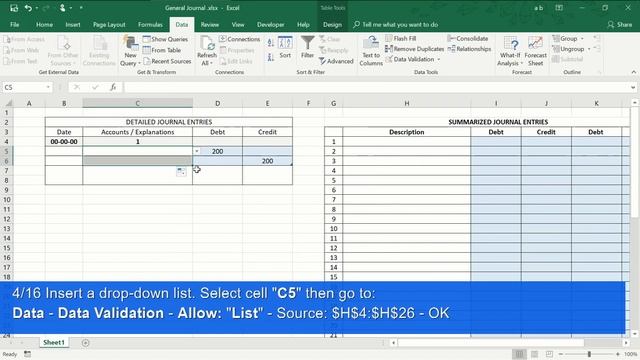Open Recent Sources
This screenshot has width=640, height=360.
point(167,61)
